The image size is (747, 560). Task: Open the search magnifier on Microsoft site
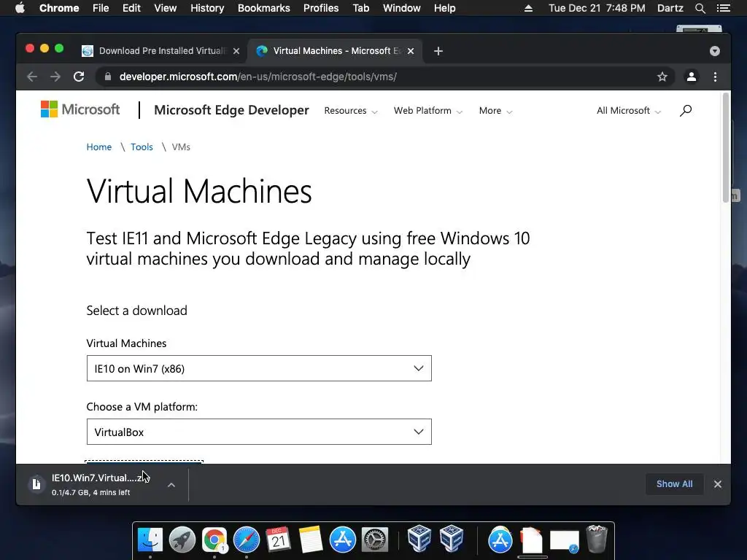(x=686, y=111)
